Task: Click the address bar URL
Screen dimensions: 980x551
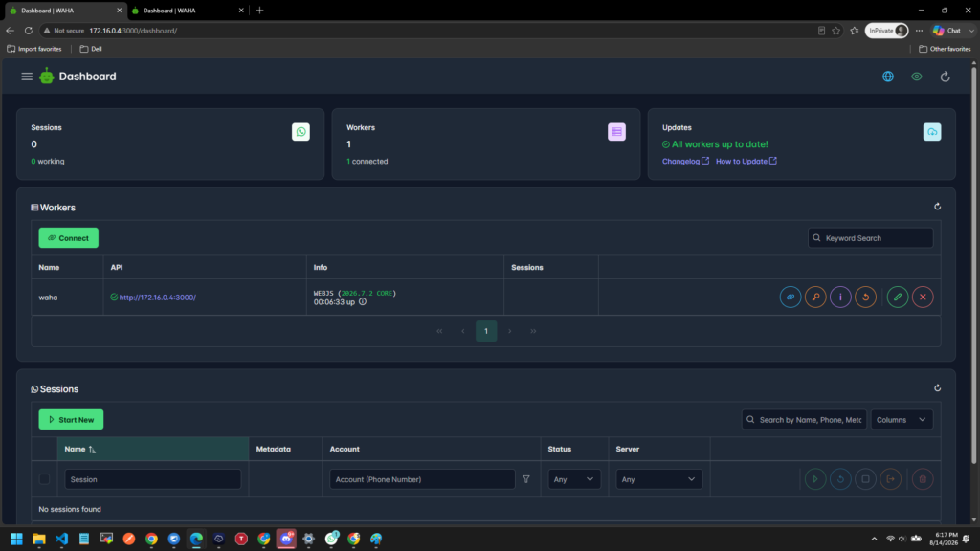Action: [133, 31]
